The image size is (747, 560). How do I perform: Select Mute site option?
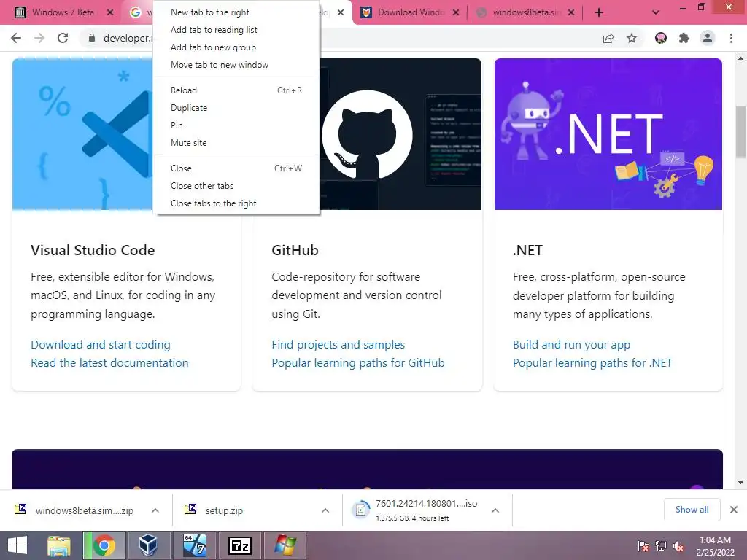click(236, 143)
